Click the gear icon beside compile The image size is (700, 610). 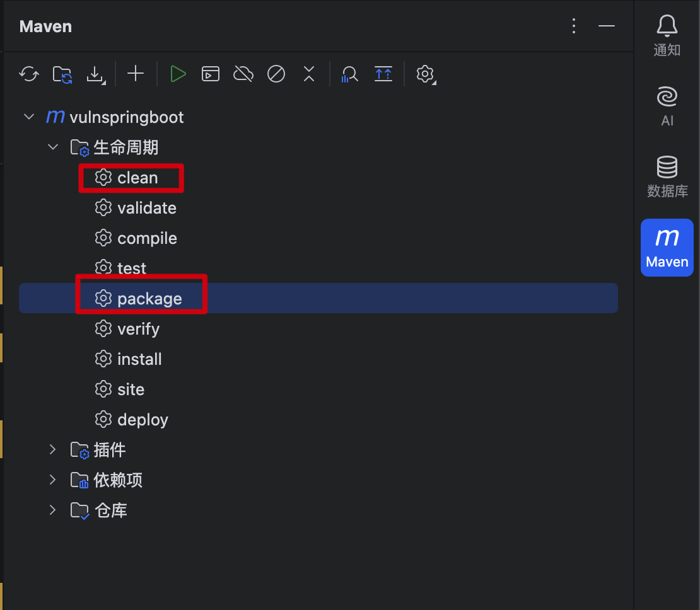(x=103, y=238)
